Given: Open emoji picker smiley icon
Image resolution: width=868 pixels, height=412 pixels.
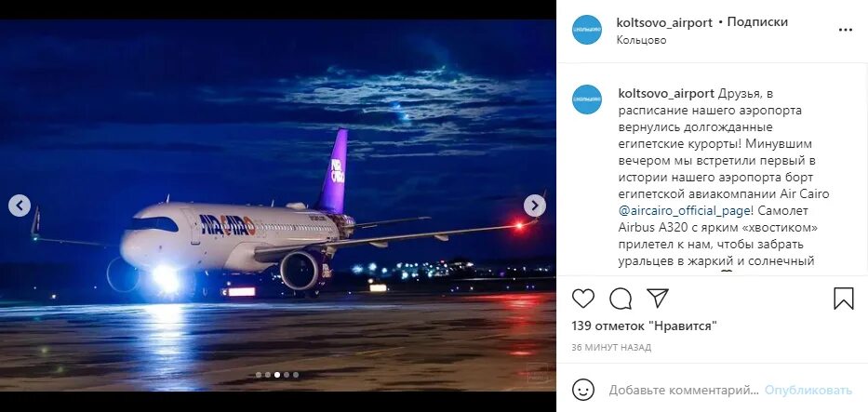Looking at the screenshot, I should tap(583, 390).
